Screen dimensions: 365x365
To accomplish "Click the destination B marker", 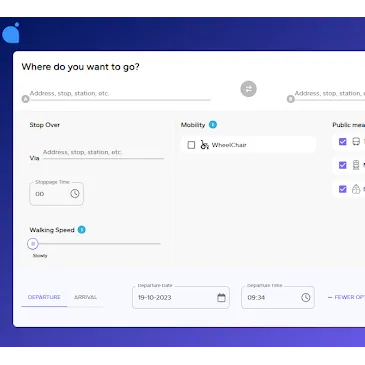I will [x=291, y=99].
